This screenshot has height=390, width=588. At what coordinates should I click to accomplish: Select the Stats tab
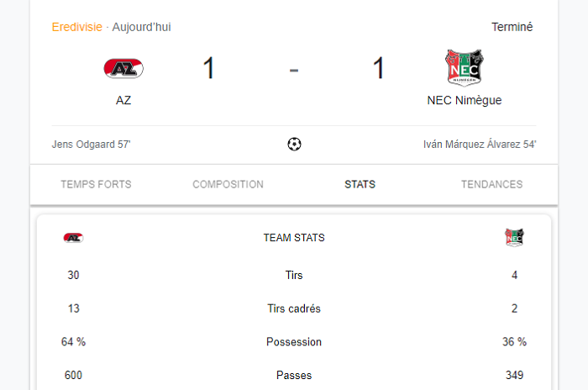[x=360, y=184]
